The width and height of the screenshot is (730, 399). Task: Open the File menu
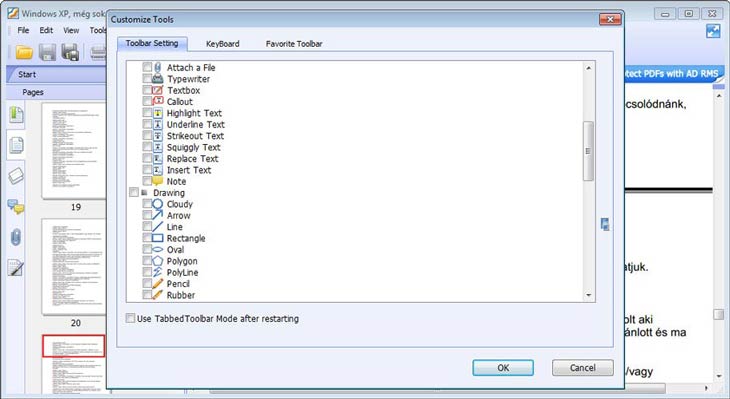(23, 30)
